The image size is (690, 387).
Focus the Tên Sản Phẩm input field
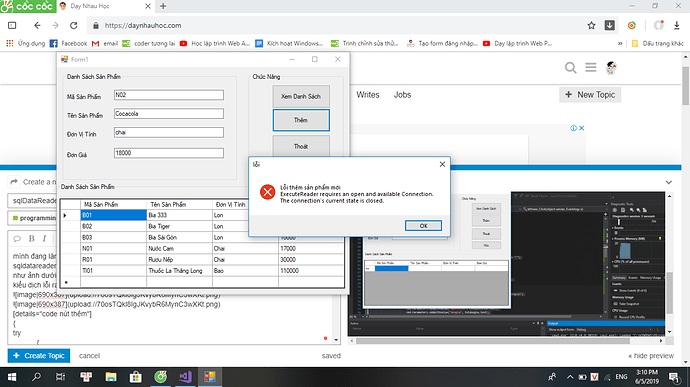(x=169, y=114)
